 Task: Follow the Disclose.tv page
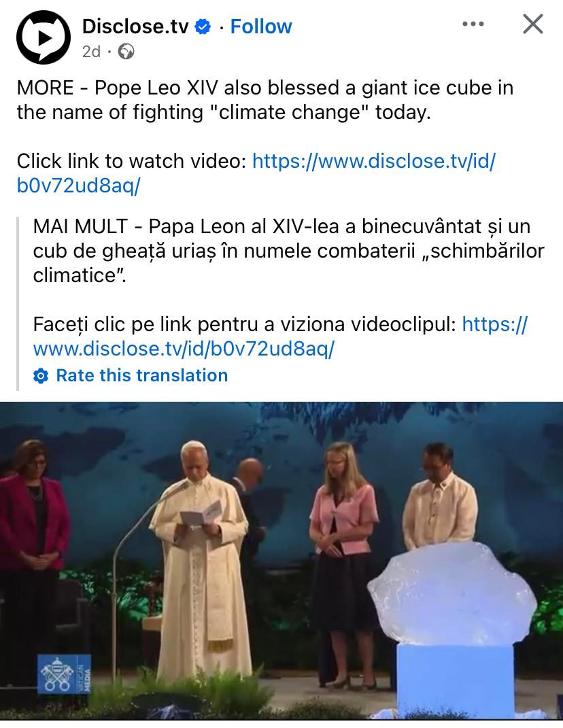pyautogui.click(x=261, y=27)
